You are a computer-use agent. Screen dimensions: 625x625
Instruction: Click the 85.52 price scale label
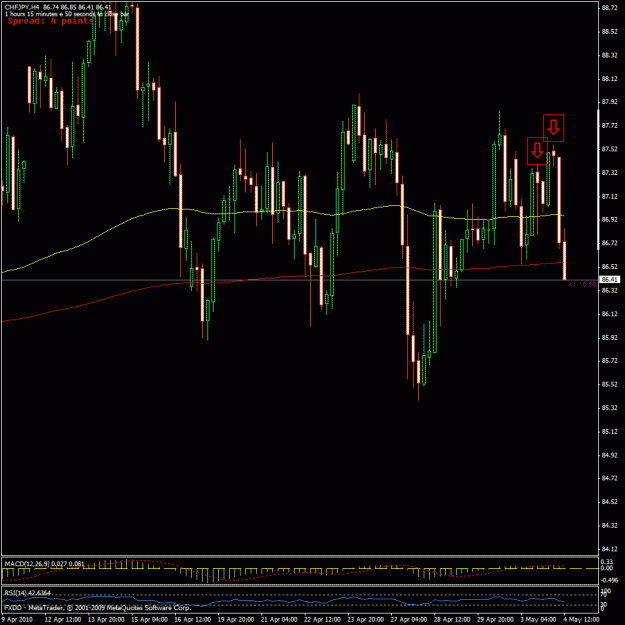click(609, 384)
